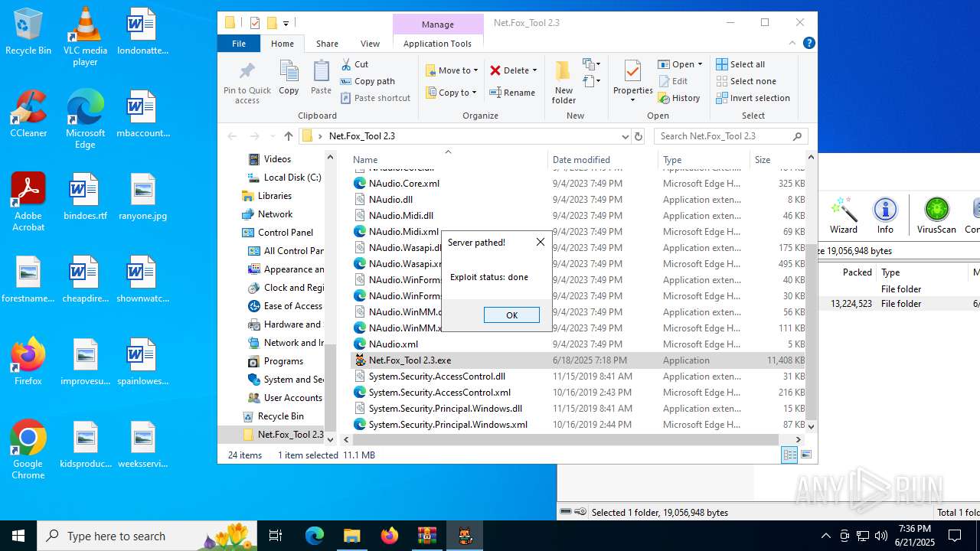Open the notification center
Image resolution: width=980 pixels, height=551 pixels.
pyautogui.click(x=955, y=536)
